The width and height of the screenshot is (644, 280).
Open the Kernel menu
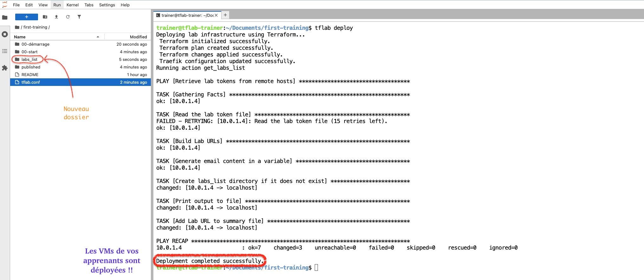(73, 5)
